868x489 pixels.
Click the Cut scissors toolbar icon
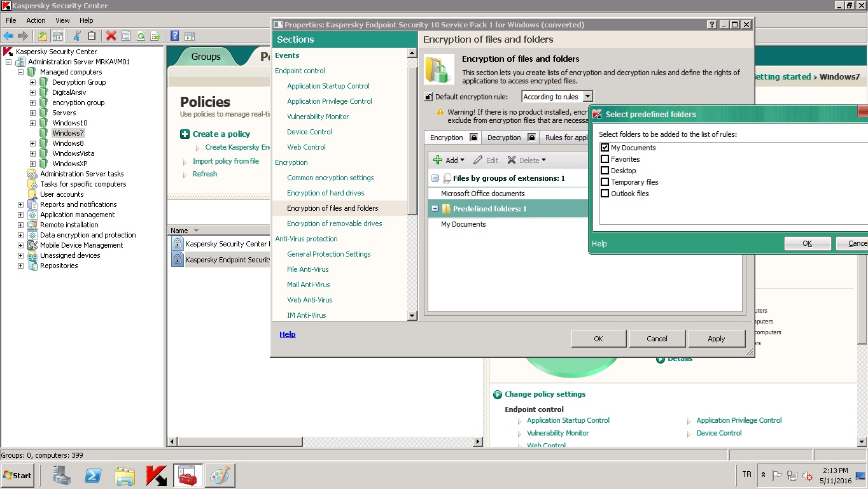[x=77, y=36]
